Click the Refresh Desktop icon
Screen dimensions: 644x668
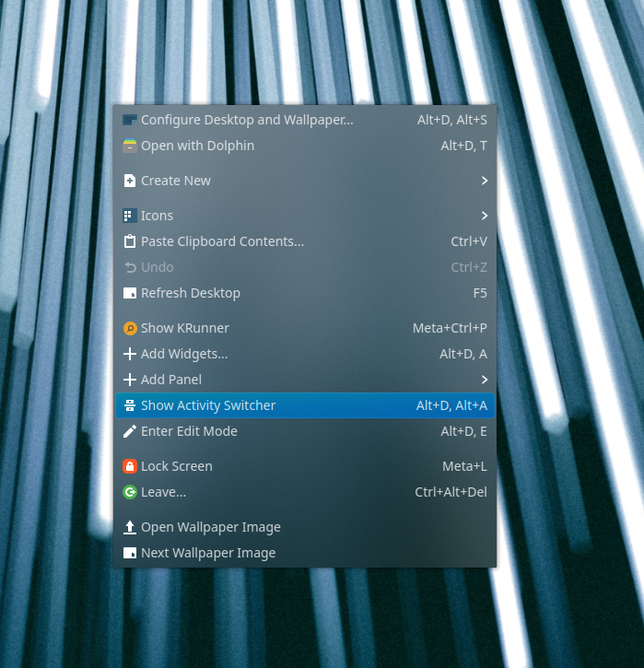130,293
